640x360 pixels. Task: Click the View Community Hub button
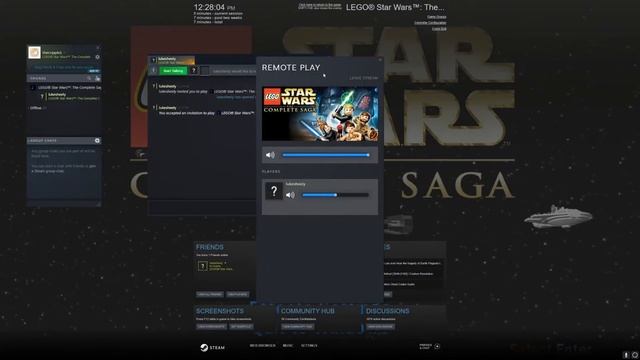click(x=298, y=327)
